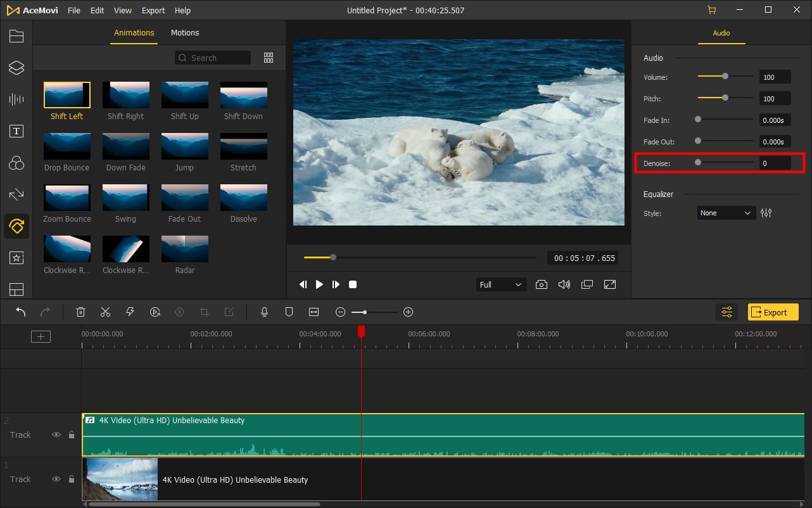The image size is (812, 508).
Task: Open the Audio library in left sidebar
Action: [x=16, y=99]
